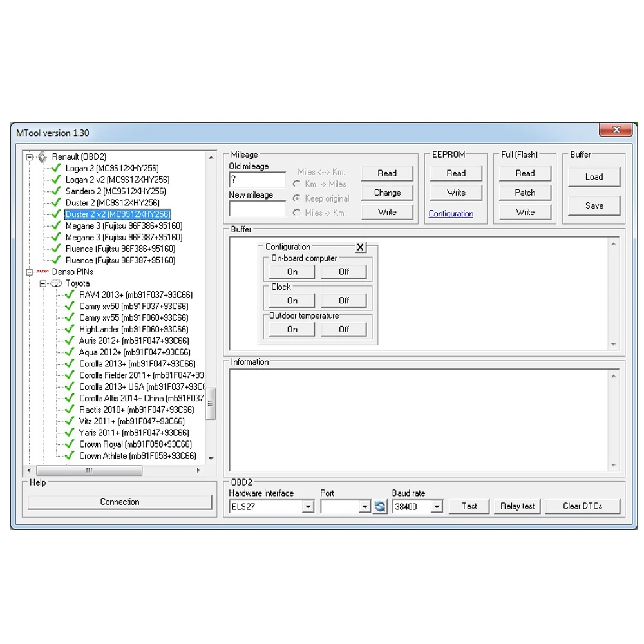Turn Clock On
The width and height of the screenshot is (644, 644).
[x=292, y=301]
